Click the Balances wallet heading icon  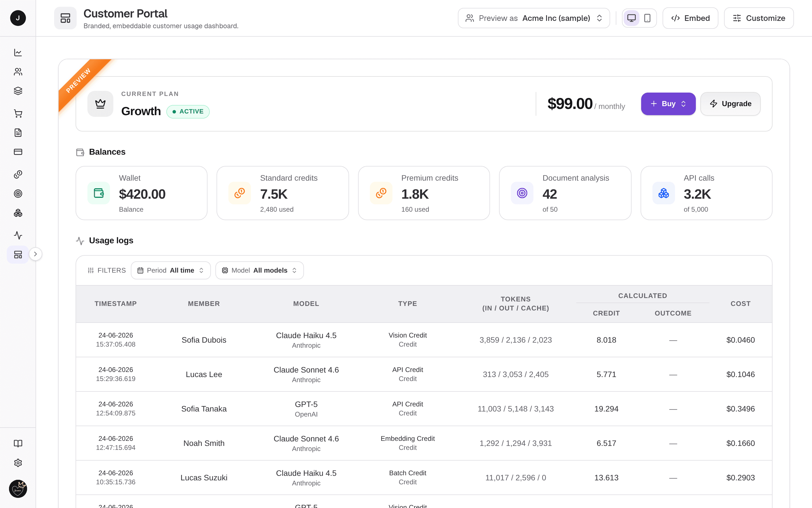tap(80, 152)
